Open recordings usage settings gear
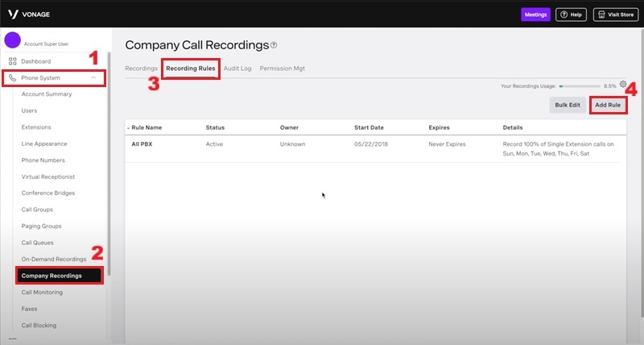 click(623, 84)
